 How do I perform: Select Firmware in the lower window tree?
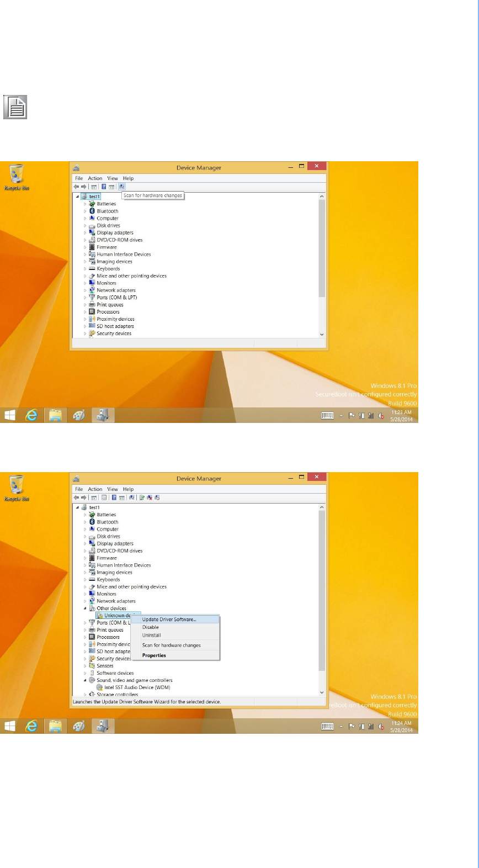(x=107, y=558)
